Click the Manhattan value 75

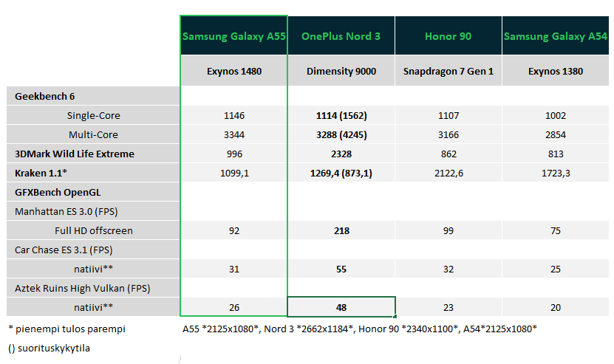[556, 230]
